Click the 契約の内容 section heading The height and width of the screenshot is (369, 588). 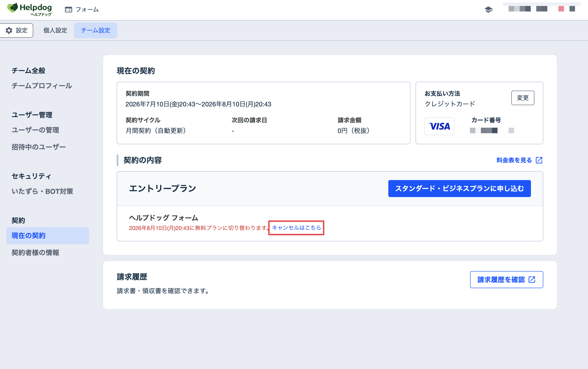pos(143,160)
